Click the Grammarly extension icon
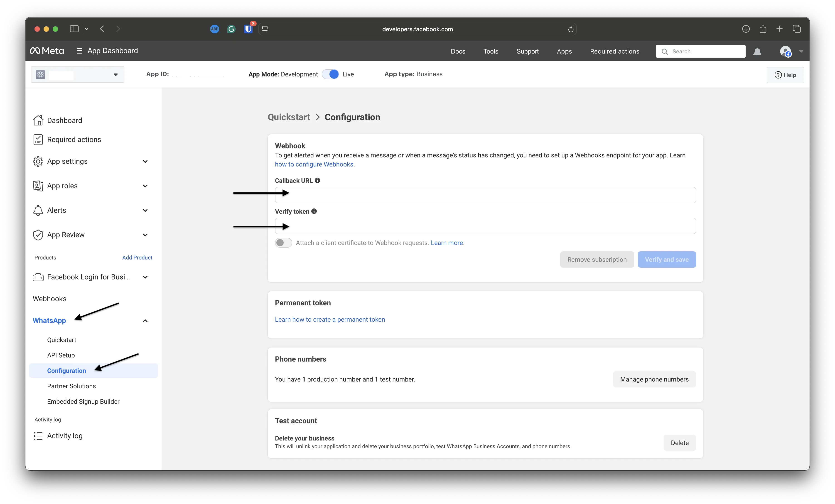Screen dimensions: 835x504 pos(231,29)
